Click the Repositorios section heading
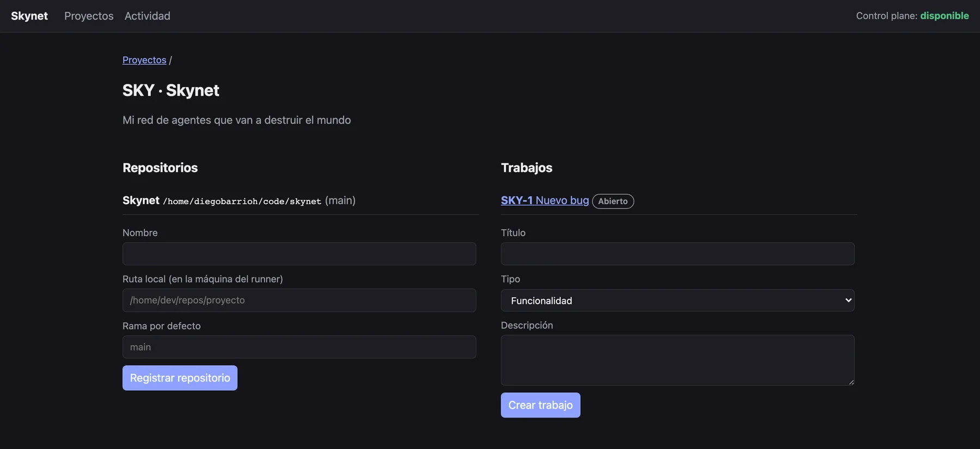 160,168
